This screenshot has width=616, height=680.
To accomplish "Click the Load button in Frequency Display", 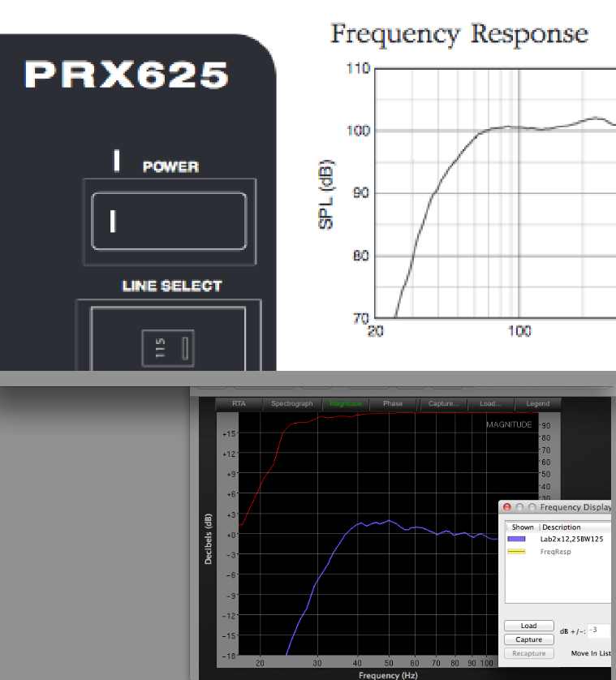I will click(529, 626).
